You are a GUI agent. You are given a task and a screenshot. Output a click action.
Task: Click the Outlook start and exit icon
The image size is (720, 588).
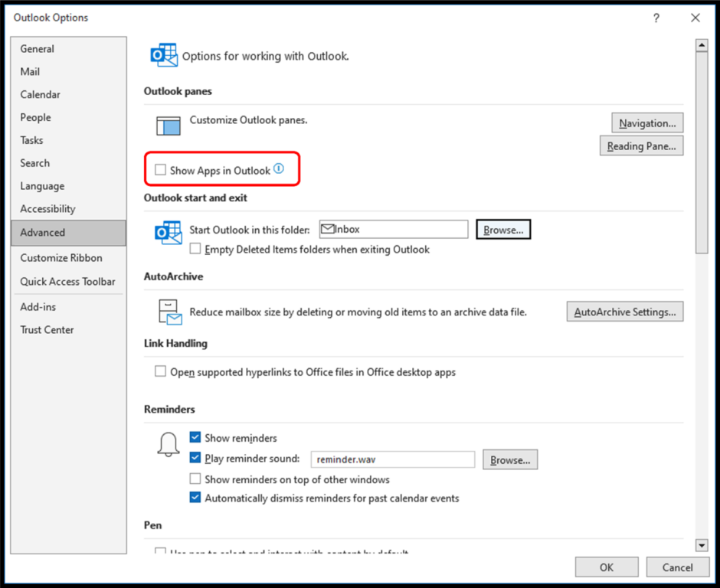tap(167, 229)
